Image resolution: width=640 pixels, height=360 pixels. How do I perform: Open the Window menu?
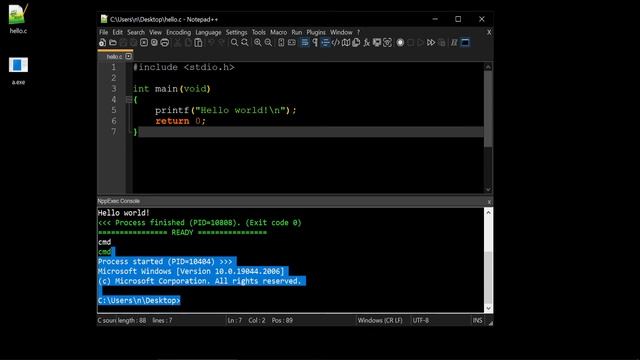(341, 32)
